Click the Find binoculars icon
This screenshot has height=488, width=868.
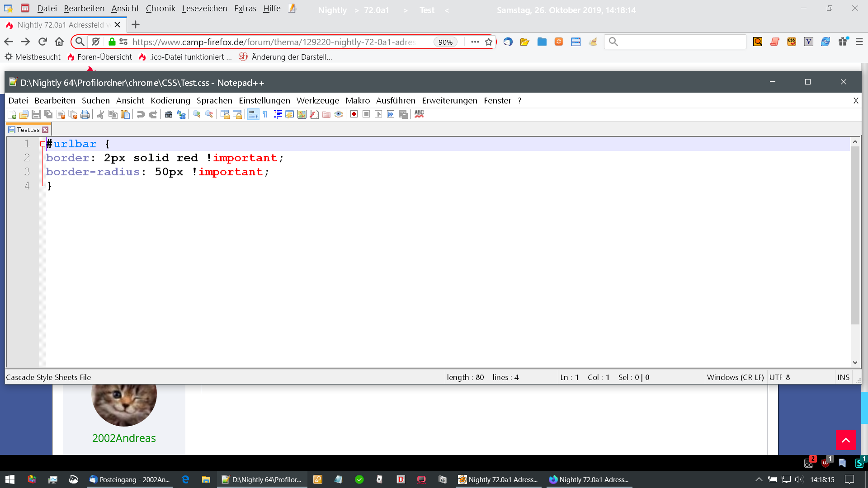pyautogui.click(x=169, y=114)
